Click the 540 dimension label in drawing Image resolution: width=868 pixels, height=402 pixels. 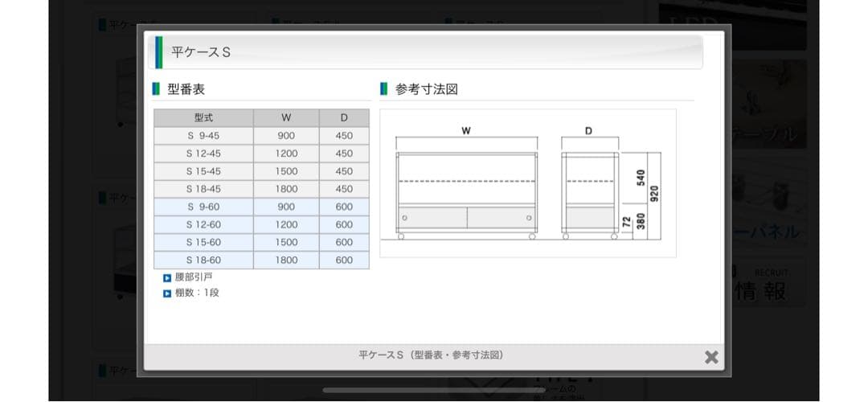pos(641,178)
